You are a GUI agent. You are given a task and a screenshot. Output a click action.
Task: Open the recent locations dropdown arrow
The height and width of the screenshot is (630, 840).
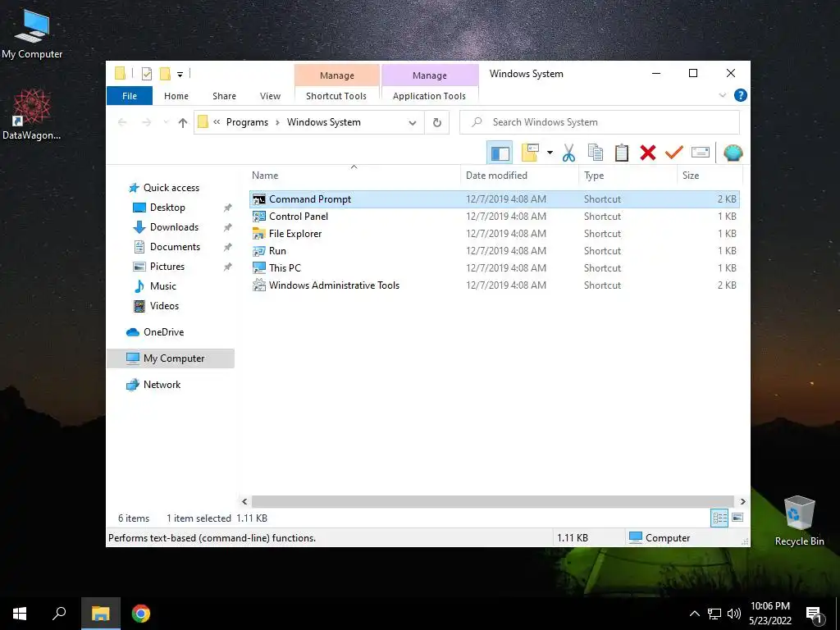coord(166,123)
